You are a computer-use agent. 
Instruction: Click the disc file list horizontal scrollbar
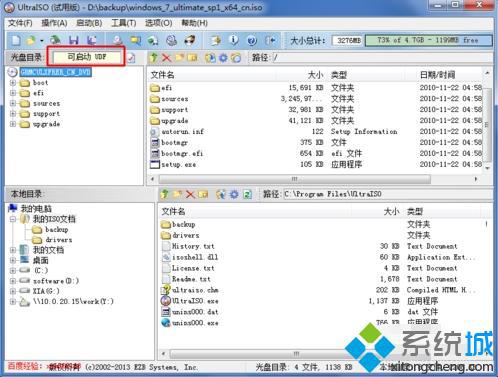295,179
